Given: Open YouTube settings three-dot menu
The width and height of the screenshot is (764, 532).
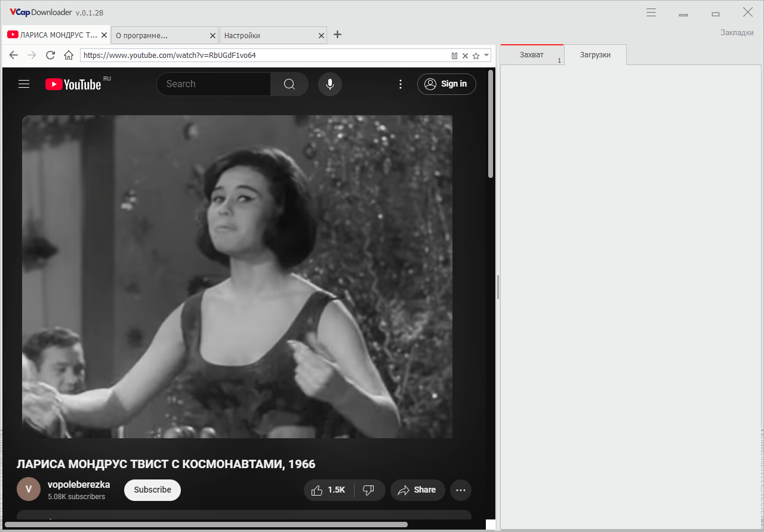Looking at the screenshot, I should click(401, 84).
